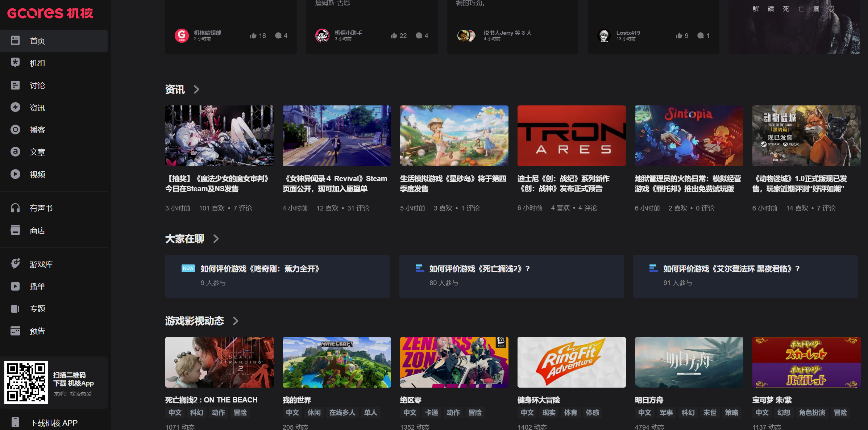Click the 机组 sidebar icon
Image resolution: width=868 pixels, height=430 pixels.
(x=15, y=63)
